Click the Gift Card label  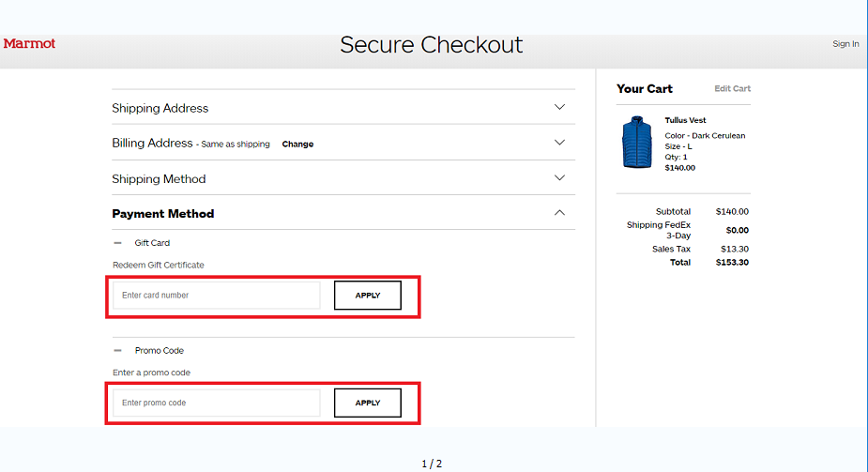(152, 243)
